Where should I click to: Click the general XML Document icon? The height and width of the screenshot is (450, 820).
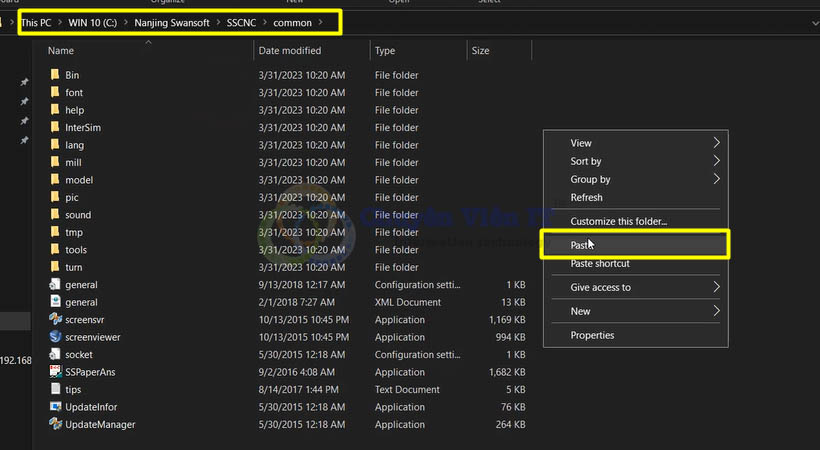click(55, 302)
